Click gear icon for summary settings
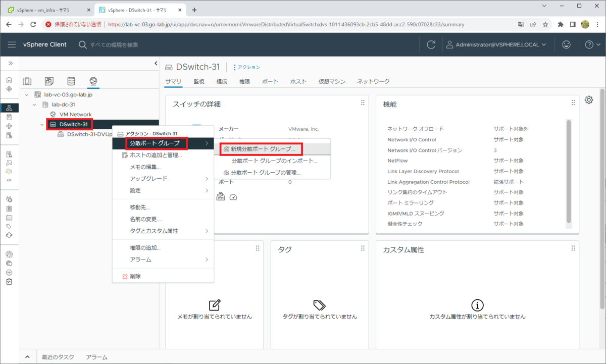 pyautogui.click(x=589, y=100)
